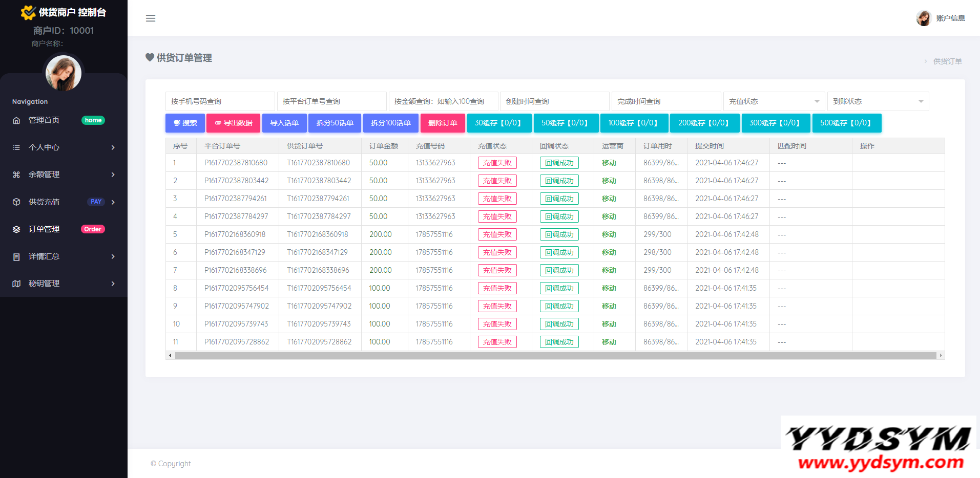The height and width of the screenshot is (478, 980).
Task: Expand the 个人中心 submenu chevron
Action: pyautogui.click(x=113, y=147)
